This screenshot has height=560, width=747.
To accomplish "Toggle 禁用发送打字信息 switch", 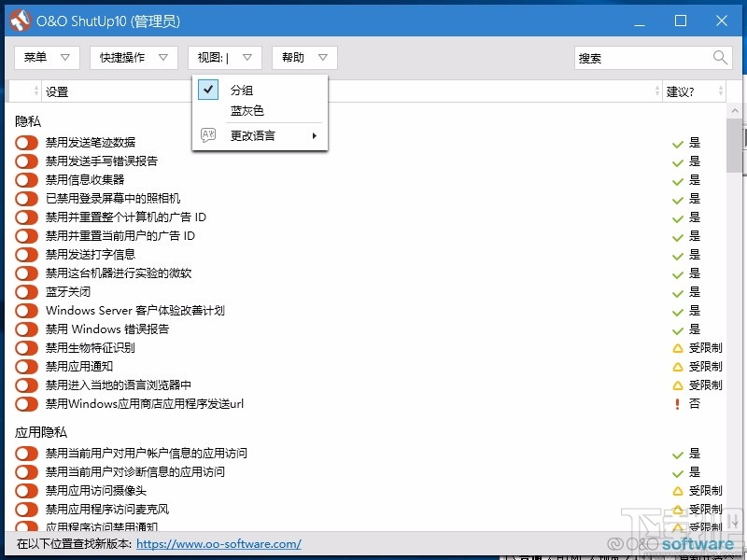I will (x=26, y=254).
